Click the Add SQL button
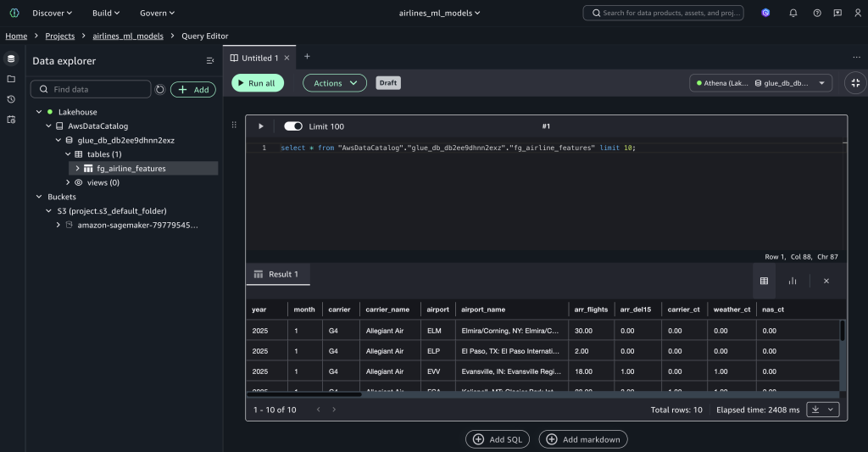 pyautogui.click(x=497, y=439)
